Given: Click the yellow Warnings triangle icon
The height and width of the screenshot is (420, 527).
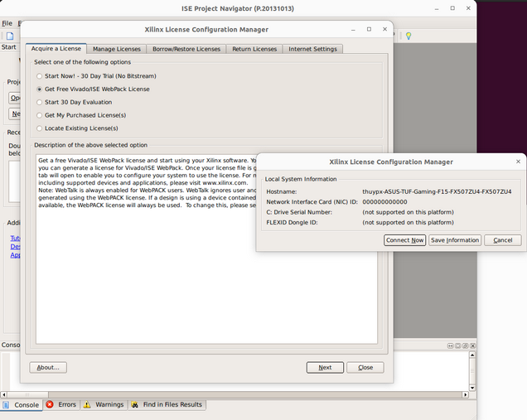Looking at the screenshot, I should click(x=87, y=404).
